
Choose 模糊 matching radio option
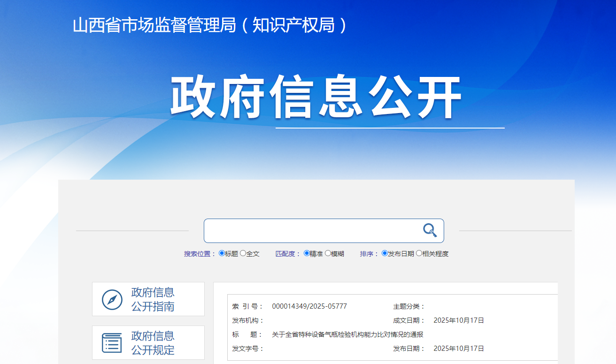pos(328,253)
